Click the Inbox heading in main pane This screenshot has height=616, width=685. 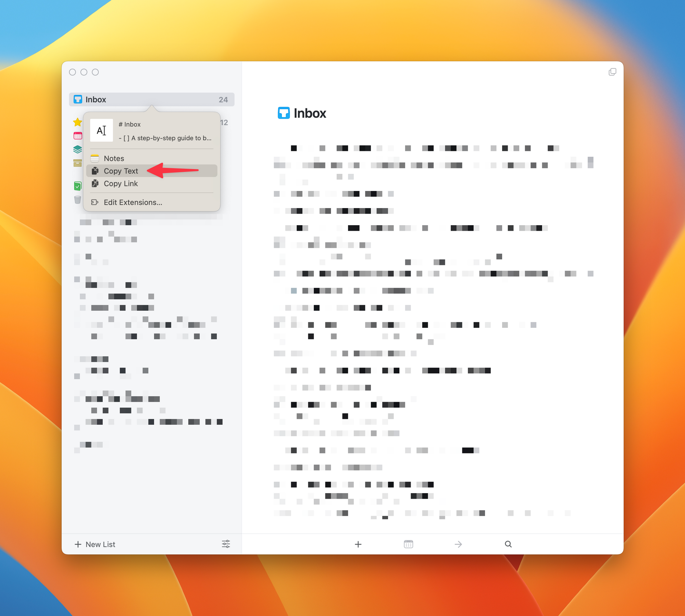[310, 113]
